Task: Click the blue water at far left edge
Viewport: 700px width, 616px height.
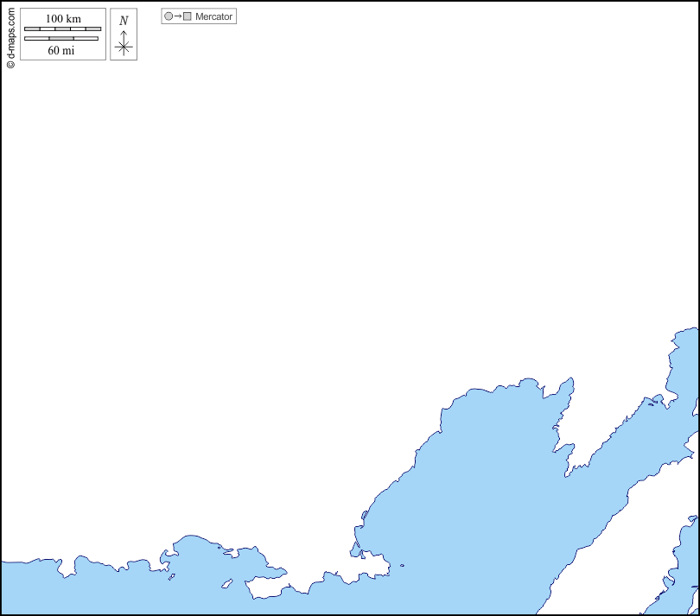Action: [x=17, y=587]
